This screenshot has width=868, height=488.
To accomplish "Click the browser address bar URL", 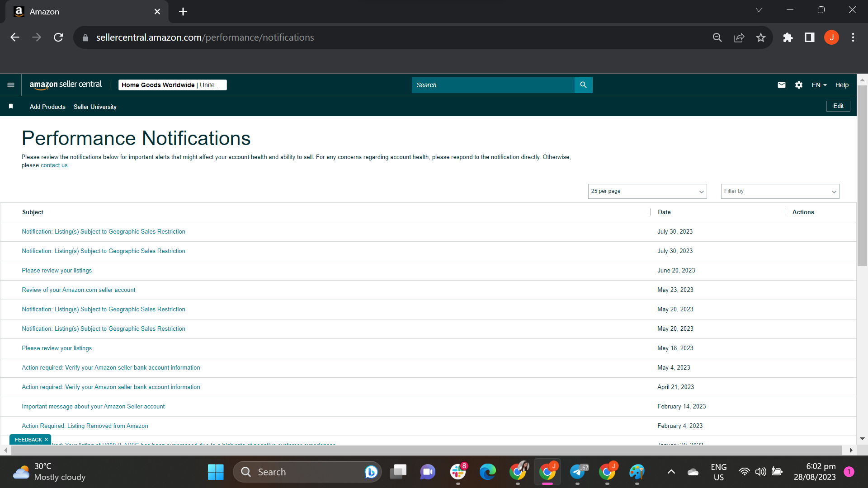I will click(205, 38).
